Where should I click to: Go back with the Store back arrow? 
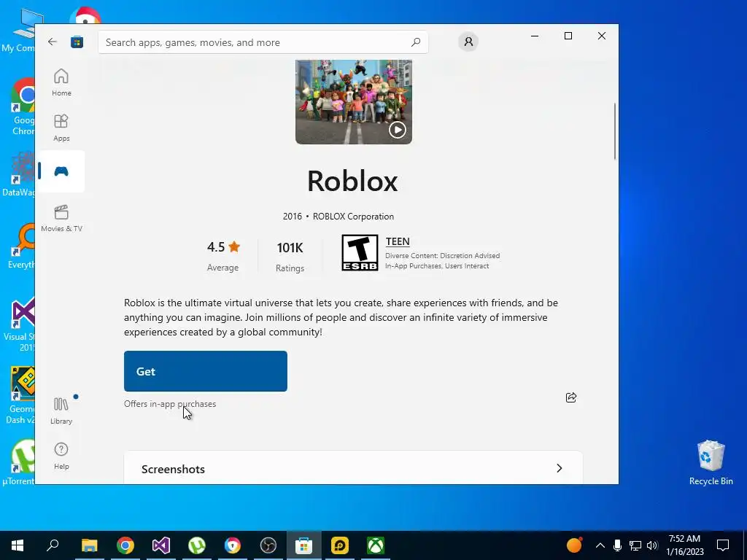pos(53,42)
